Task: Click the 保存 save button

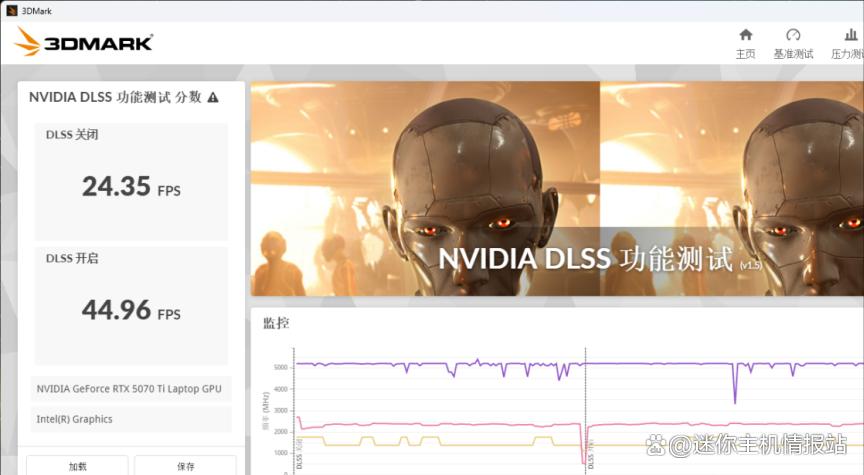Action: point(186,466)
